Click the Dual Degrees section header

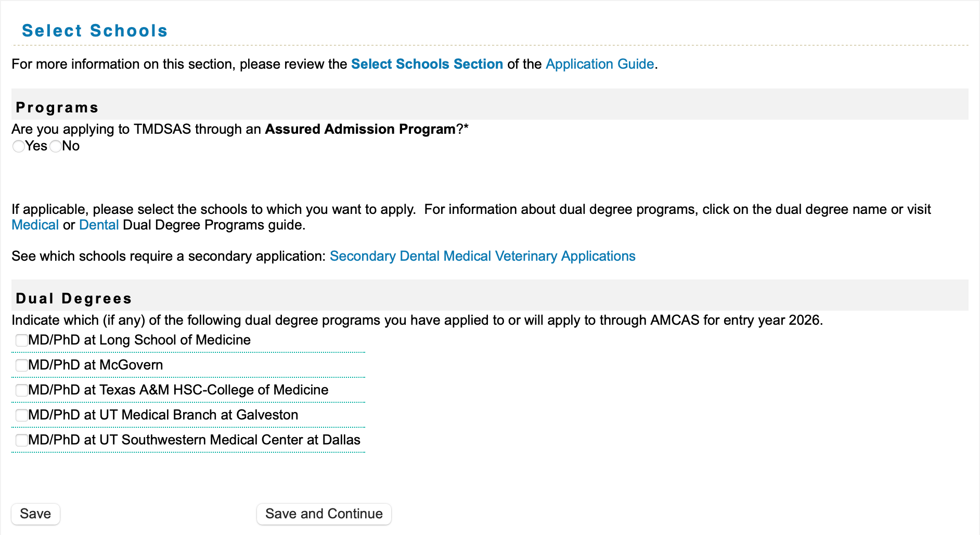tap(74, 298)
